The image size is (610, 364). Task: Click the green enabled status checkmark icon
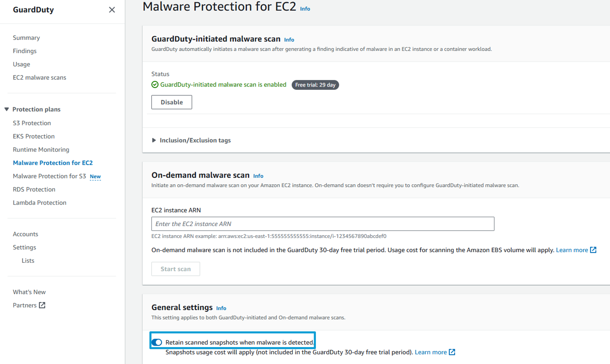click(x=155, y=85)
